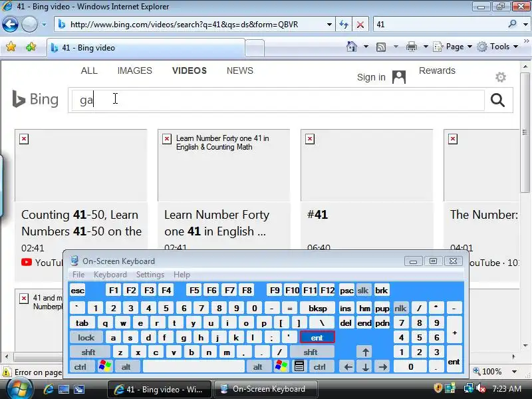Screen dimensions: 532x399
Task: Click the down arrow key on keyboard
Action: (365, 367)
